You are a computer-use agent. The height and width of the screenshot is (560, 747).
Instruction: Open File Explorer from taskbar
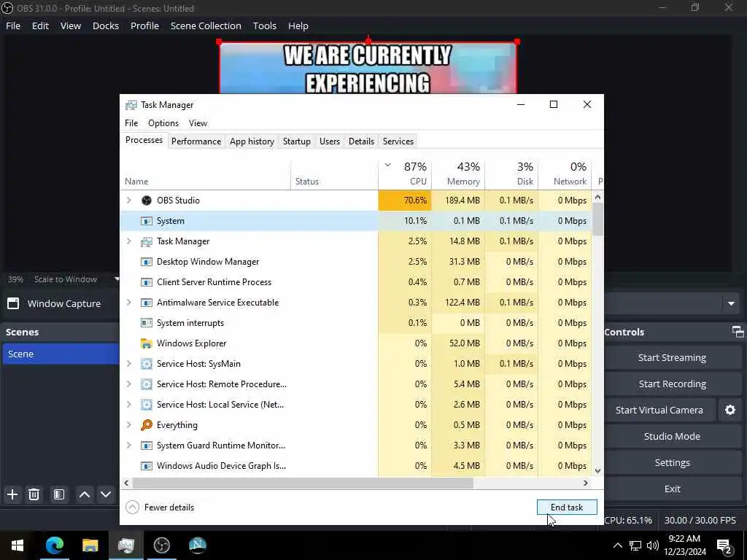[x=90, y=545]
